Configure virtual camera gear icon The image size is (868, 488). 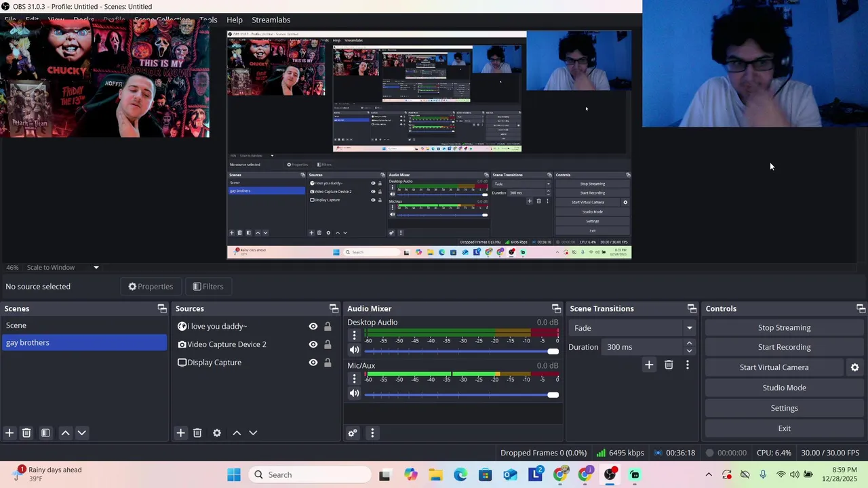(x=854, y=367)
